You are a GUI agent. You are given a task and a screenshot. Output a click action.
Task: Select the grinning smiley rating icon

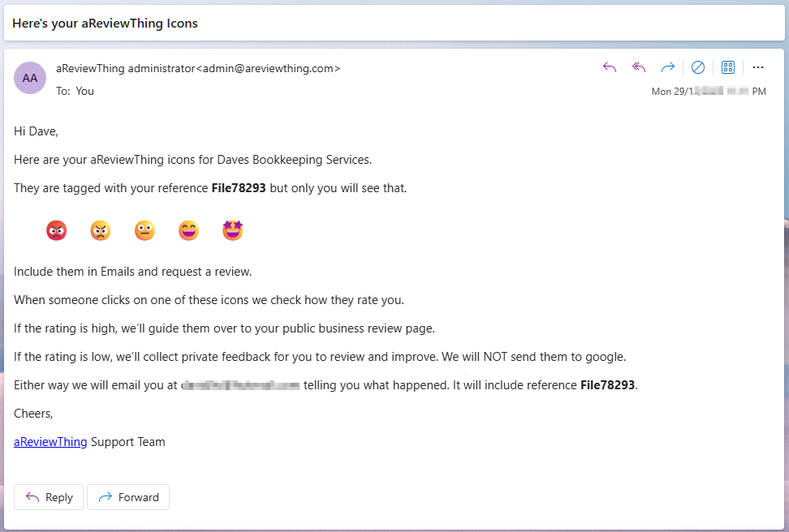point(188,230)
